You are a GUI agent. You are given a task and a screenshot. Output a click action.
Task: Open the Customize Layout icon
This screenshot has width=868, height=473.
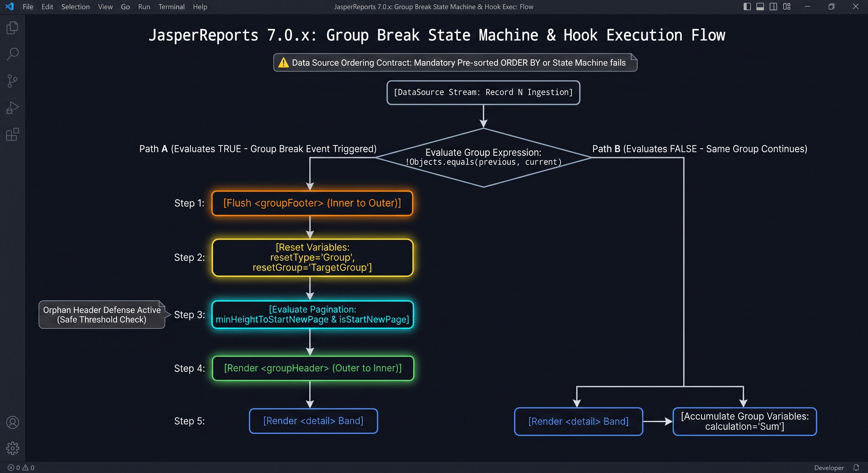pos(786,6)
